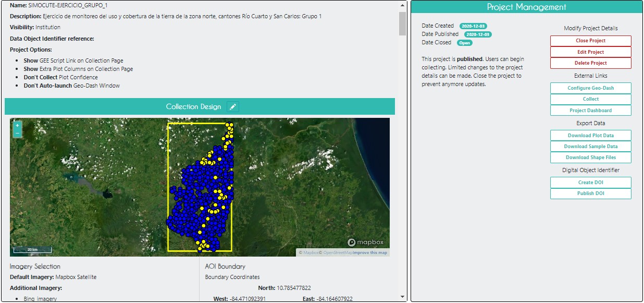
Task: Delete the project
Action: click(x=590, y=63)
